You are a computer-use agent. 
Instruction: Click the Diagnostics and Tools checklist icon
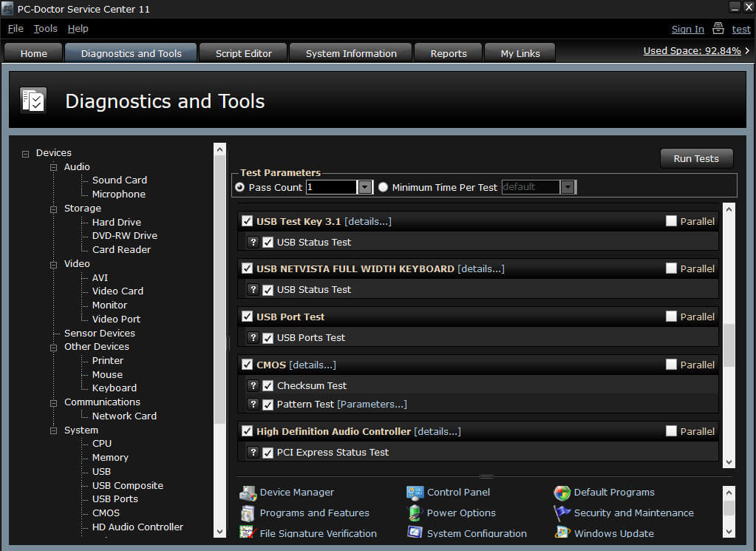33,101
